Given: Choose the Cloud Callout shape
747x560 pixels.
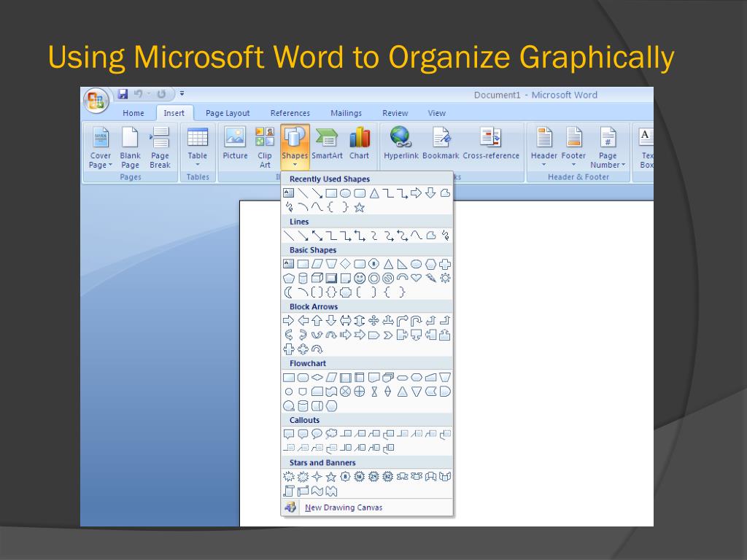Looking at the screenshot, I should [x=331, y=434].
